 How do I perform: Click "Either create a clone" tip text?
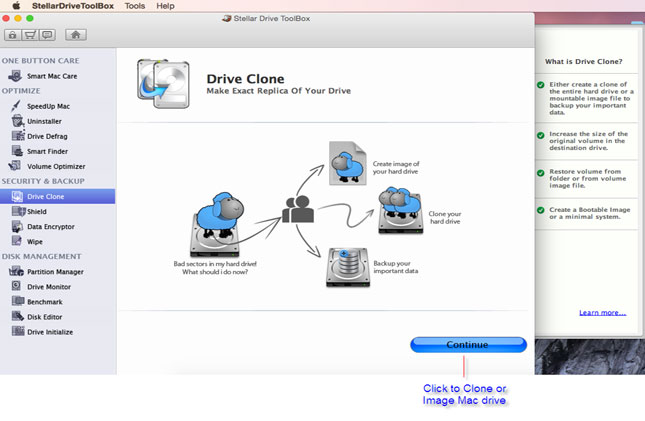click(591, 98)
